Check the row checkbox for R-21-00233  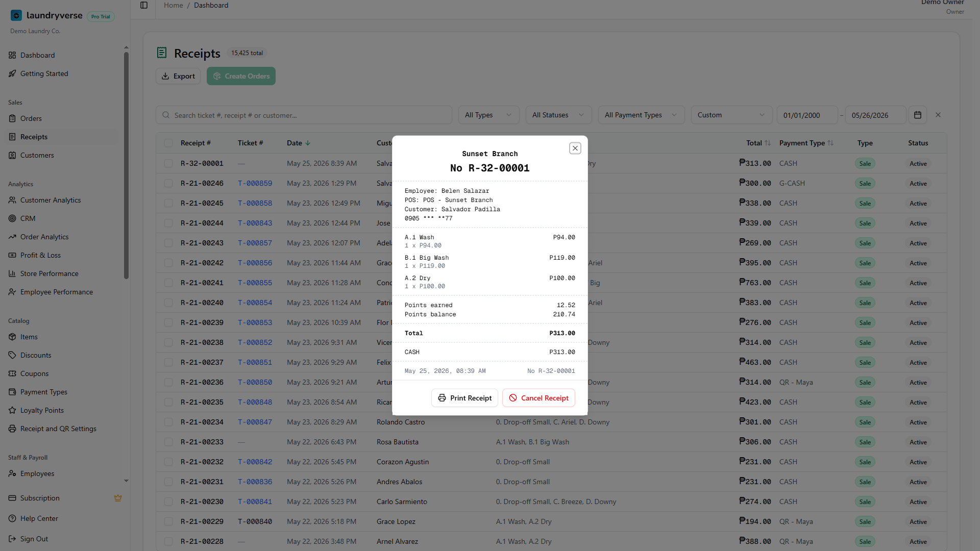pyautogui.click(x=168, y=442)
